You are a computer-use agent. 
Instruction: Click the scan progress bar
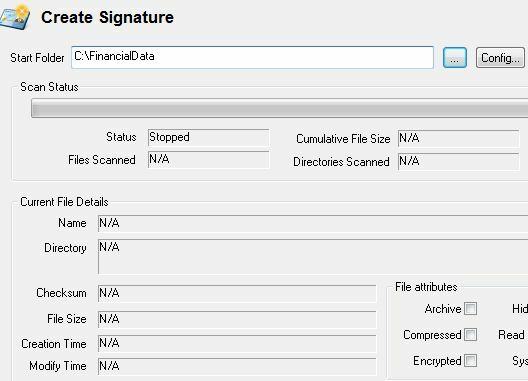pyautogui.click(x=279, y=108)
